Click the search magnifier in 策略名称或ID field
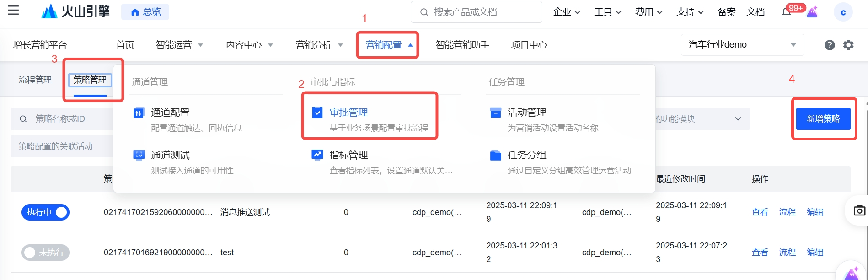 pyautogui.click(x=23, y=119)
